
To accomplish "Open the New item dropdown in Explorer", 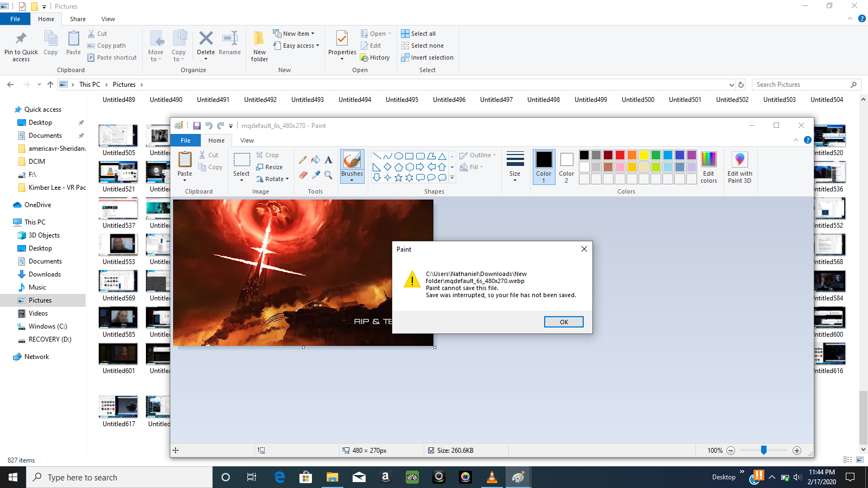I will point(293,34).
